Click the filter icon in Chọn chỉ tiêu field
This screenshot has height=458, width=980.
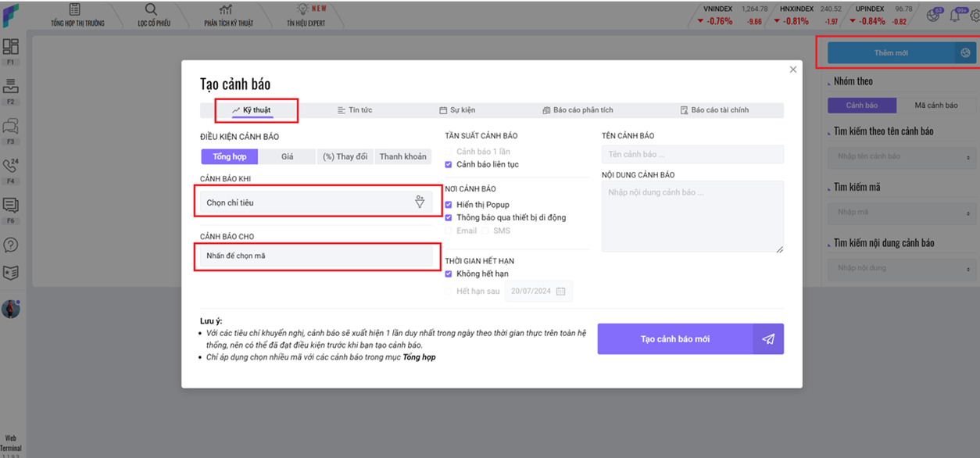pyautogui.click(x=420, y=202)
